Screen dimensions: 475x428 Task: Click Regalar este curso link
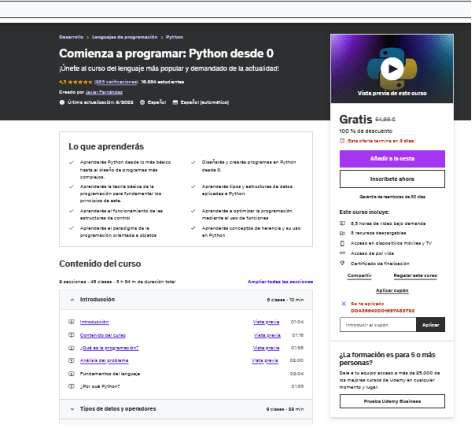415,275
